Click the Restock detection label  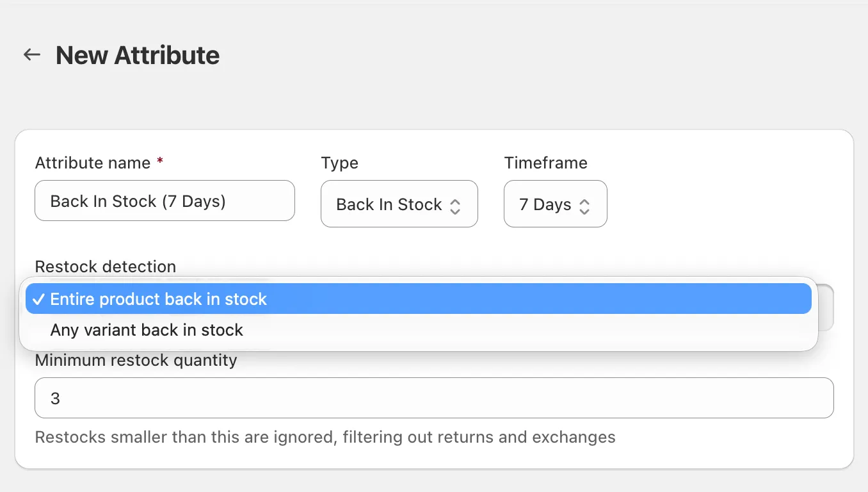coord(106,266)
